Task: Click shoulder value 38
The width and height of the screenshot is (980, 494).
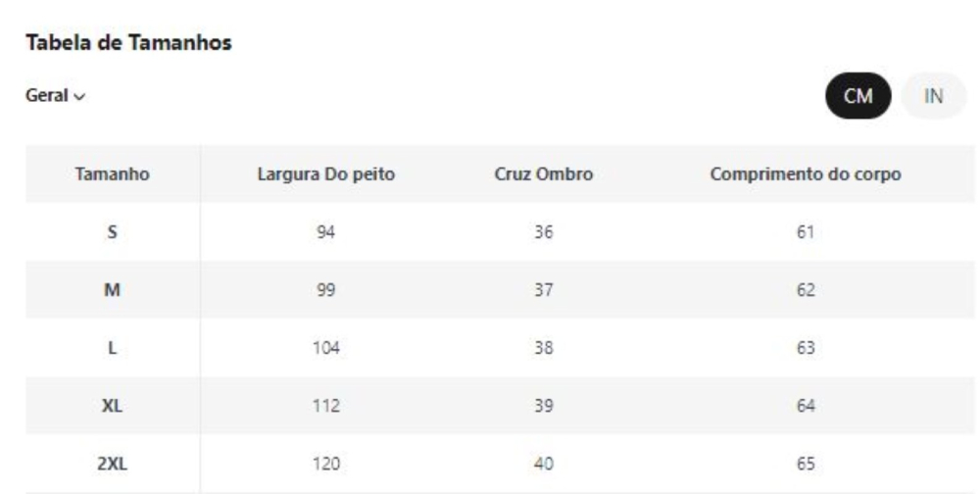Action: click(543, 348)
